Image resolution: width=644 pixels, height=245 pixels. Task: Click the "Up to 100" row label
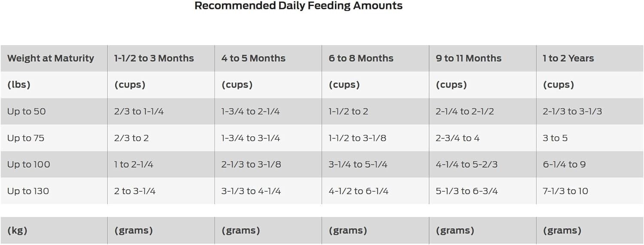(x=28, y=165)
